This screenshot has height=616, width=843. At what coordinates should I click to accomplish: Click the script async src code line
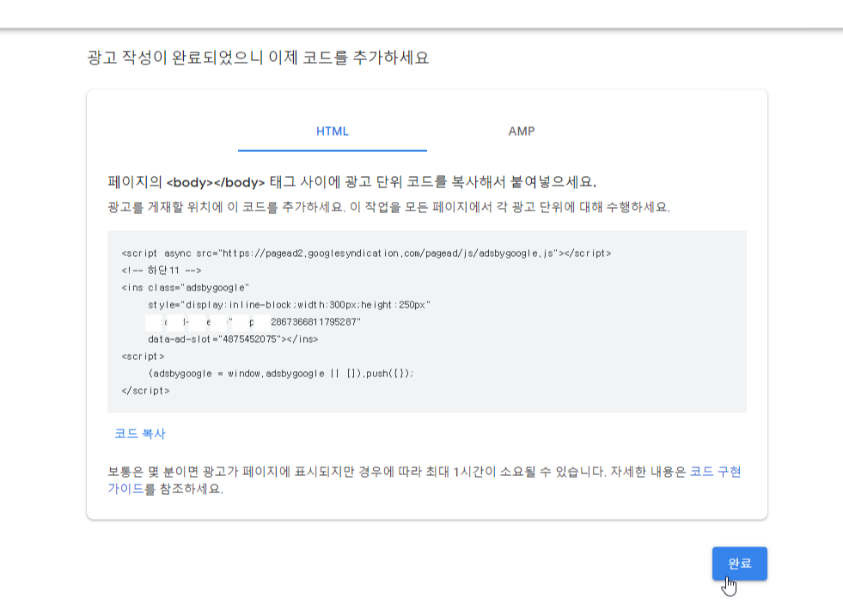click(366, 253)
